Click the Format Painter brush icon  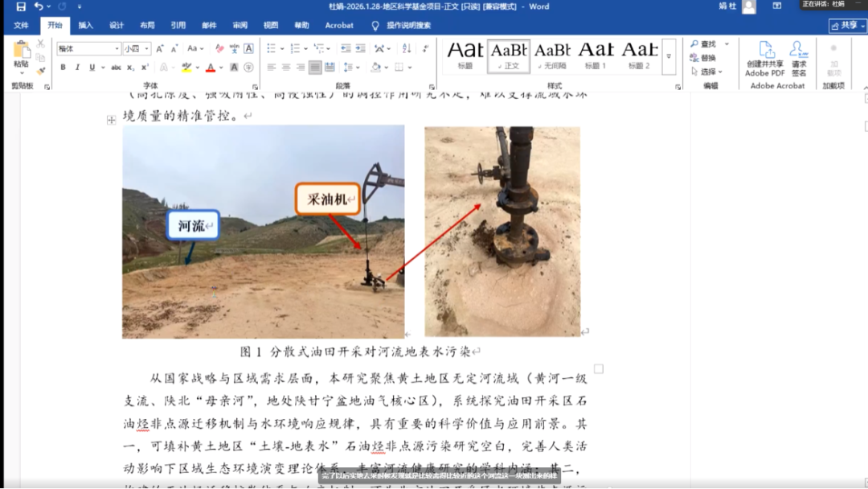click(40, 71)
